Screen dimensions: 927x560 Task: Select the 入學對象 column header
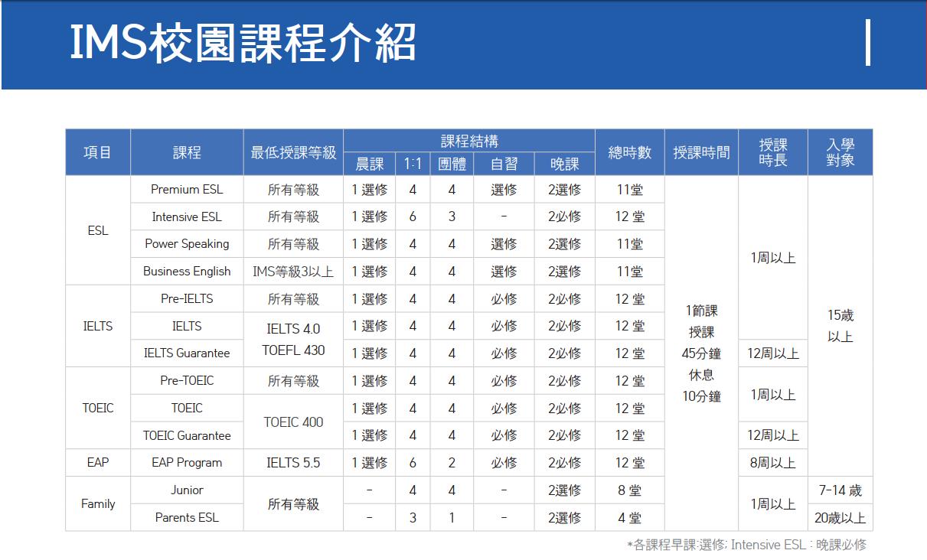click(x=840, y=152)
